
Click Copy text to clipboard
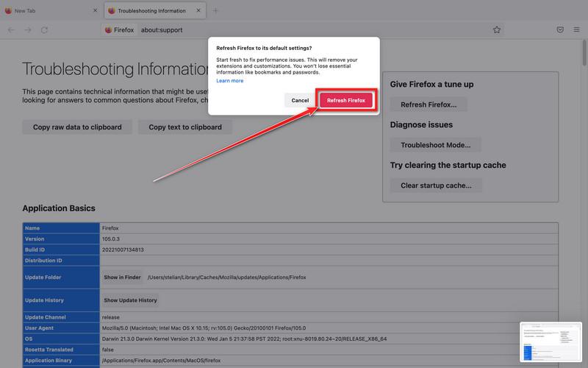pos(185,127)
